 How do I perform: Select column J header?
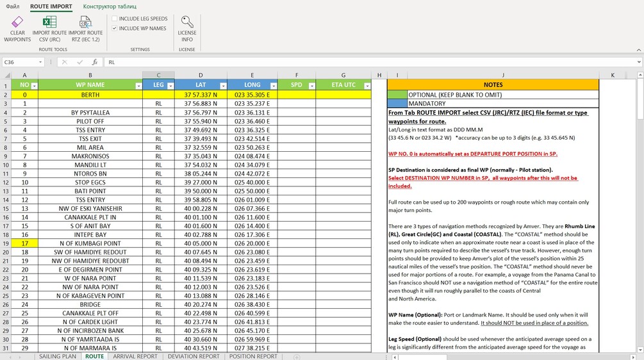point(503,75)
